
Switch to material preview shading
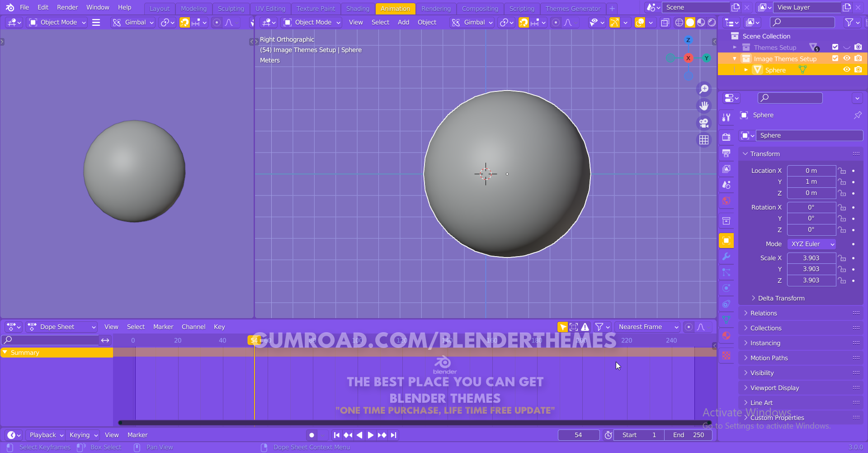701,22
